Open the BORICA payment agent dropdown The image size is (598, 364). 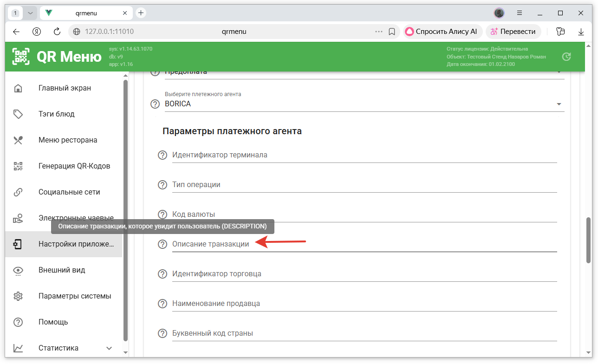click(x=559, y=104)
